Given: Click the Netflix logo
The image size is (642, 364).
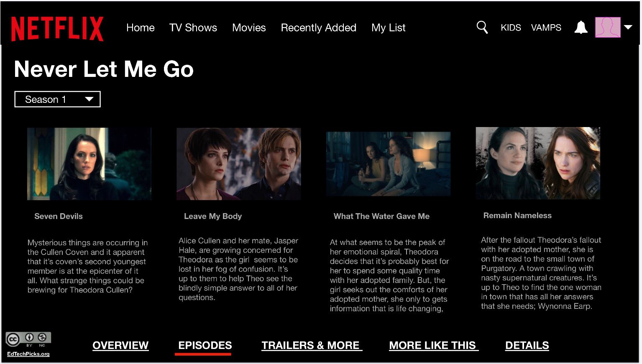Looking at the screenshot, I should [57, 28].
